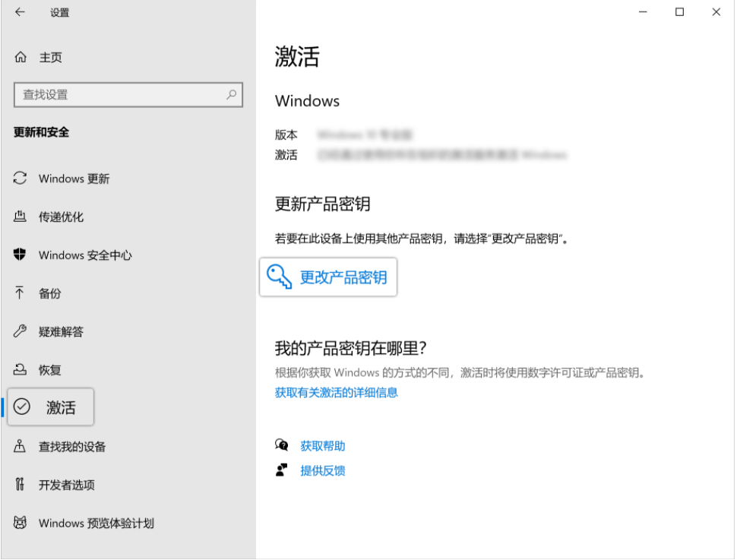
Task: Click the 提供反馈 person icon
Action: 282,470
